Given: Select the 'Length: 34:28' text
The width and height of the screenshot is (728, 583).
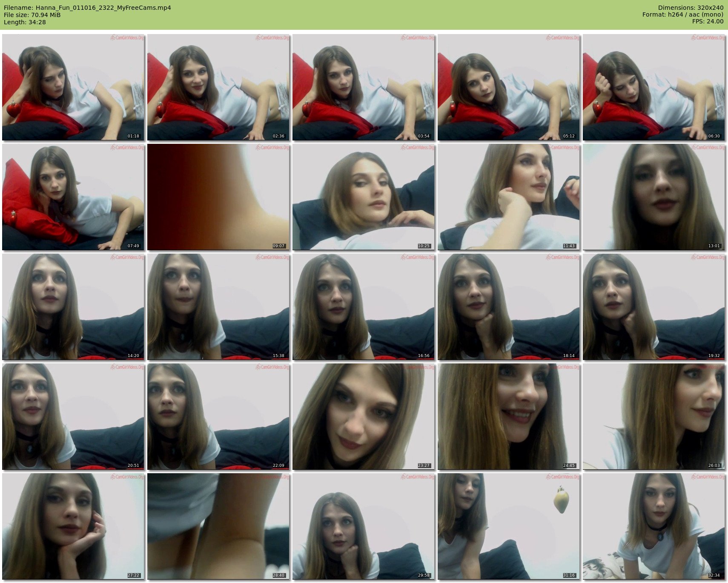Looking at the screenshot, I should pos(25,22).
